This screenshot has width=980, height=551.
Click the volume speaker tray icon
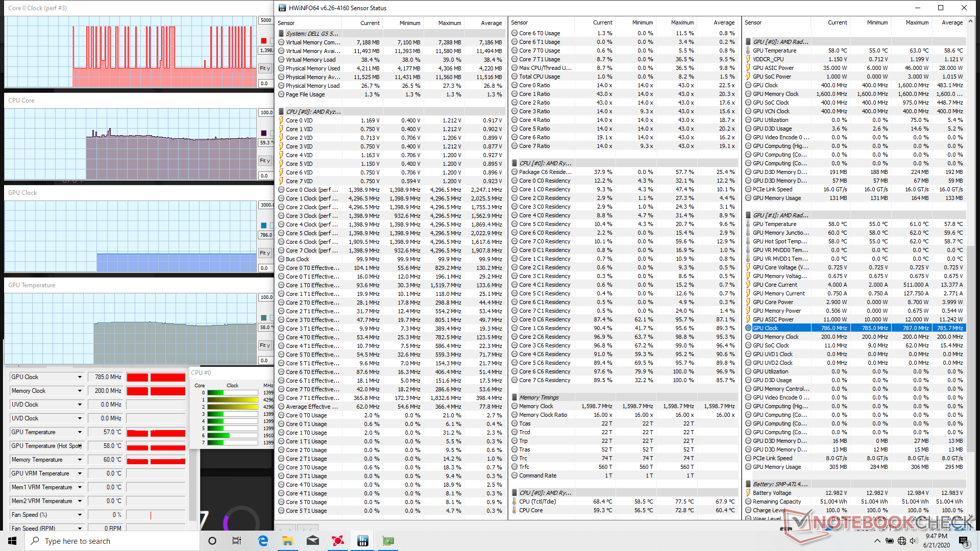click(x=913, y=541)
